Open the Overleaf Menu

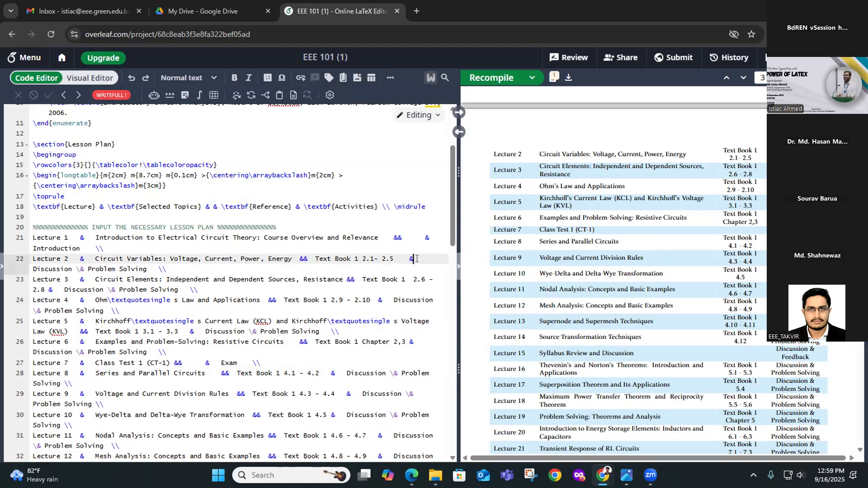point(24,57)
